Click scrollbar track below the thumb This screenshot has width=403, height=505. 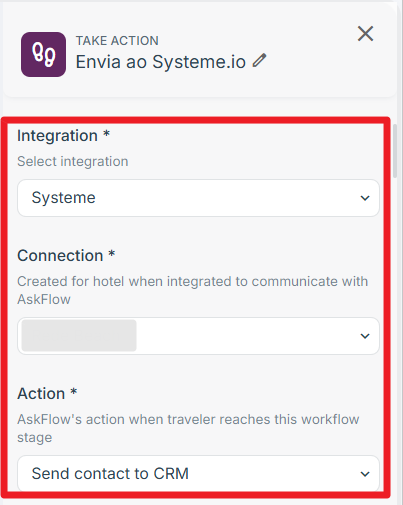pyautogui.click(x=395, y=333)
